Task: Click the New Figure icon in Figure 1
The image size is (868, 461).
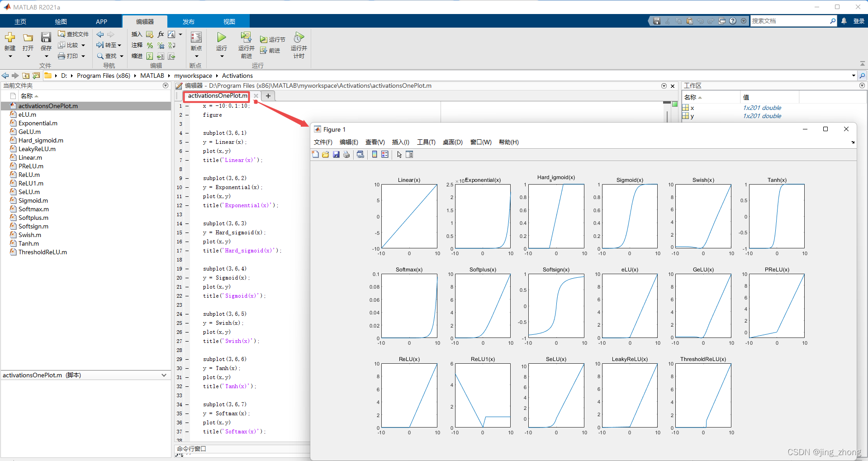Action: [x=315, y=154]
